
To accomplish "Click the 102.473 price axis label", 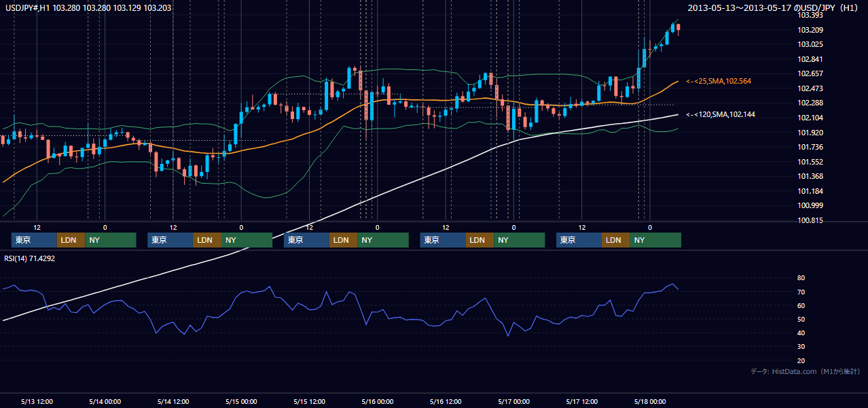I will [x=810, y=88].
